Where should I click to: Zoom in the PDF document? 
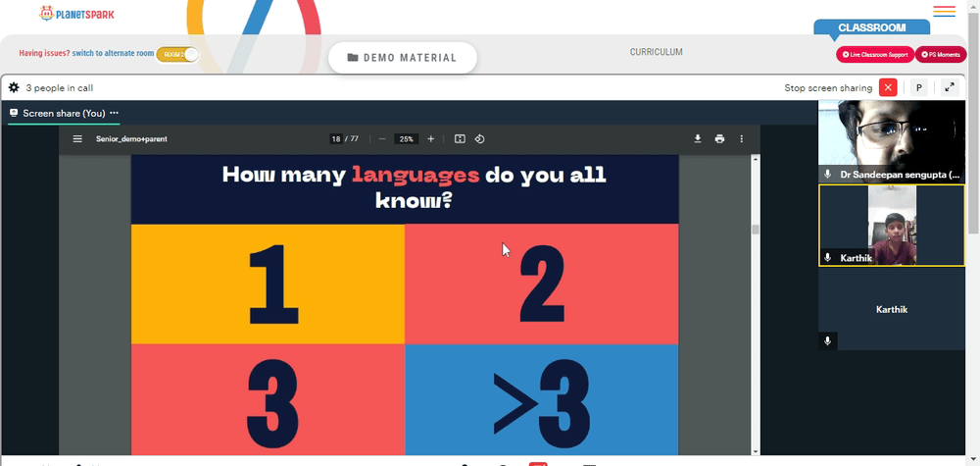[x=430, y=139]
